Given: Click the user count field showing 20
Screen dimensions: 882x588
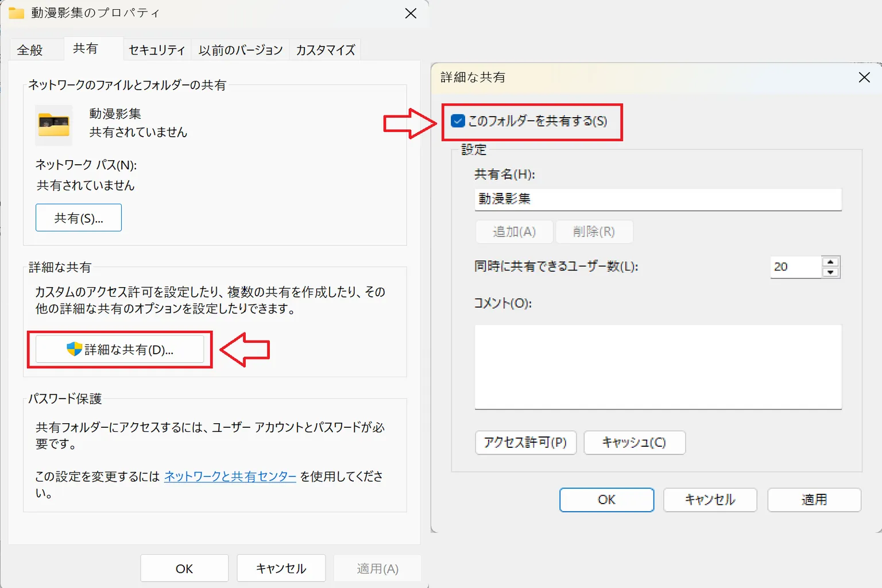Looking at the screenshot, I should [795, 267].
